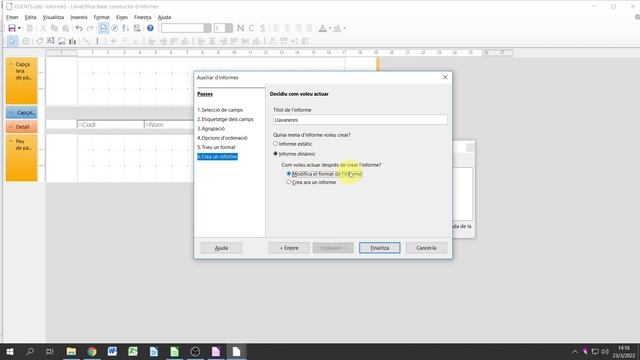Open Microsoft Word from the taskbar
This screenshot has height=360, width=640.
(x=112, y=351)
